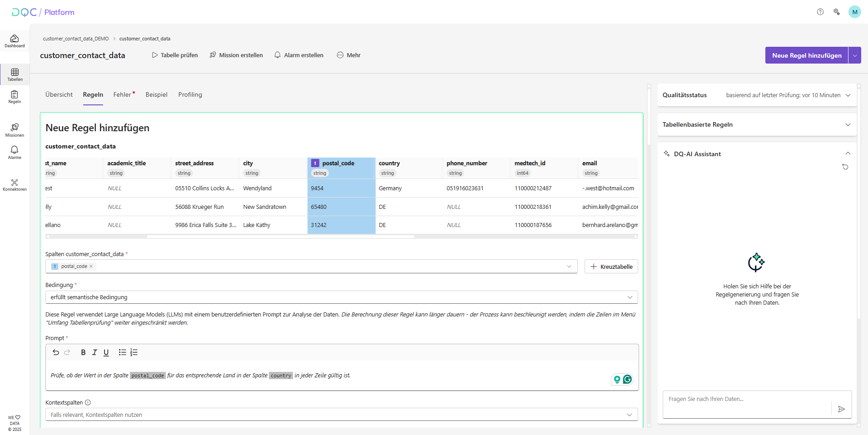This screenshot has width=868, height=435.
Task: Open the Bedingung dropdown
Action: [x=341, y=297]
